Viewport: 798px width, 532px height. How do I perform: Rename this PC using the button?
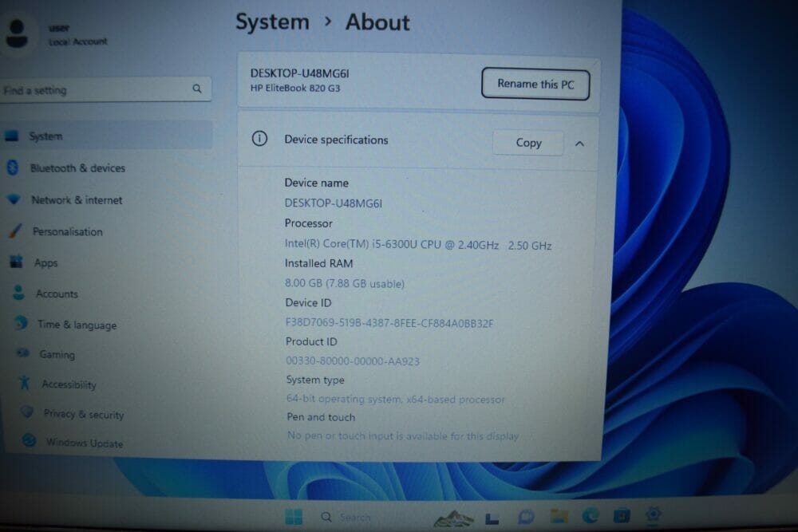point(535,84)
